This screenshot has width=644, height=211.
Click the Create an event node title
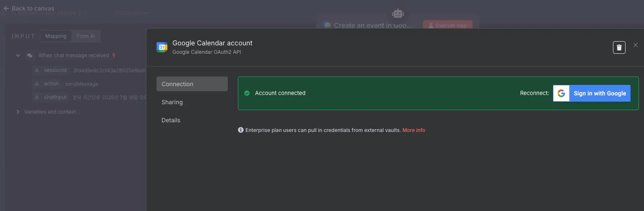pyautogui.click(x=373, y=25)
